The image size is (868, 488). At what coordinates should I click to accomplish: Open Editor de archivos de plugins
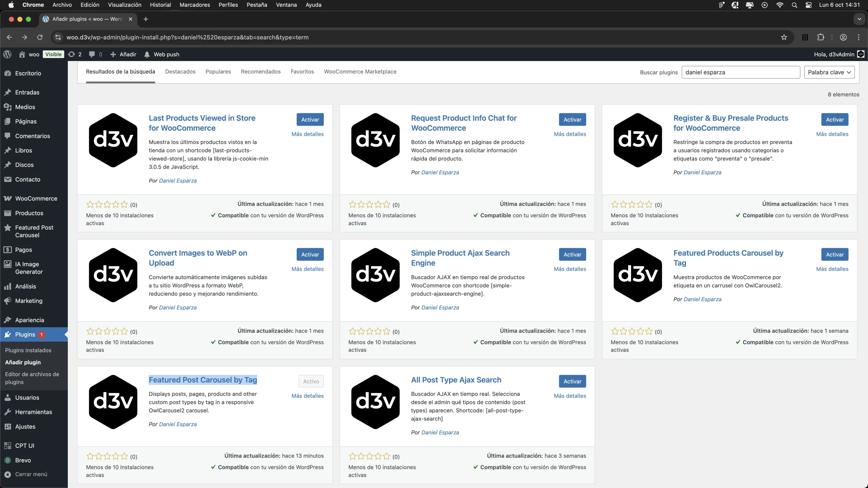(32, 378)
